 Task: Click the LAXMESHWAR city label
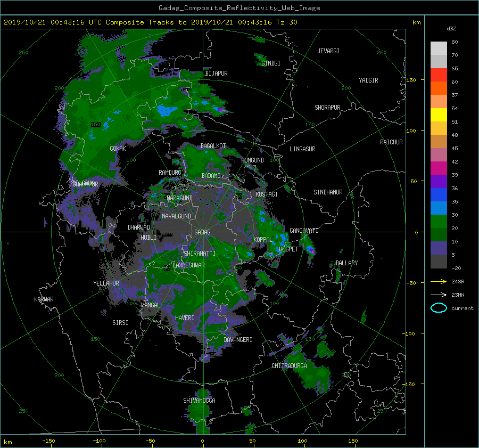pos(188,265)
